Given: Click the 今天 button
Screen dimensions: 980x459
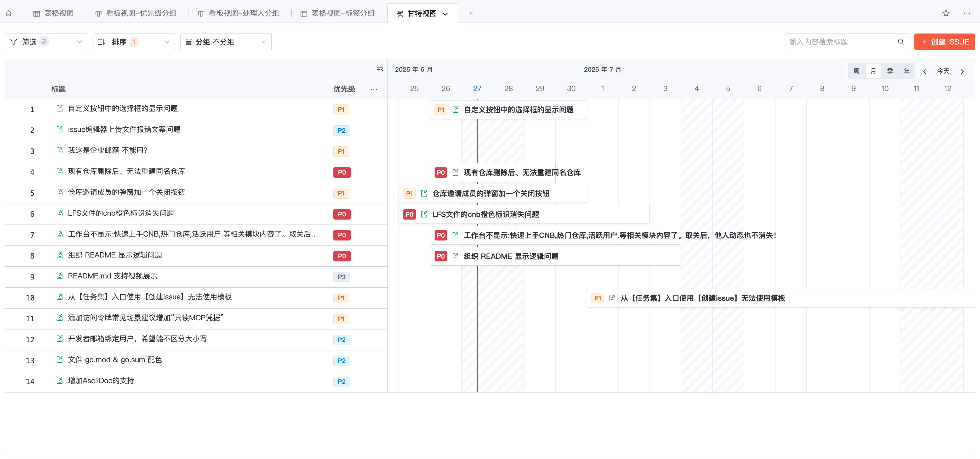Looking at the screenshot, I should tap(943, 71).
